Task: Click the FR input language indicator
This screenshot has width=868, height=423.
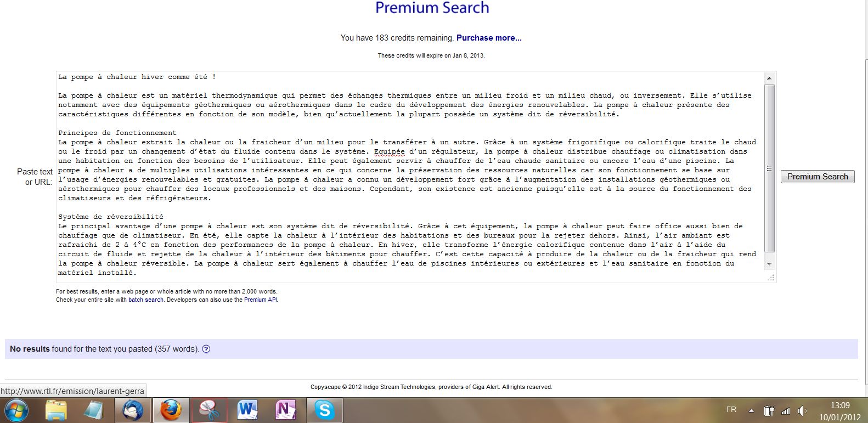Action: [731, 409]
